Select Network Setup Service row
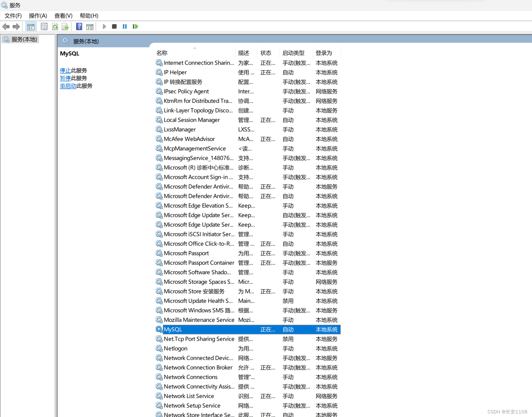This screenshot has width=532, height=417. click(x=248, y=406)
